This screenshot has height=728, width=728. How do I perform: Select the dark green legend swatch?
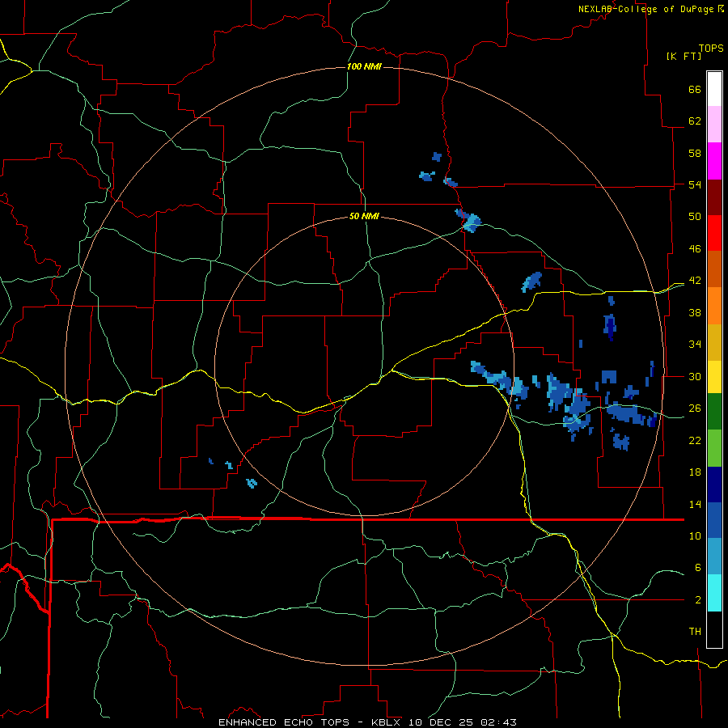pos(714,412)
